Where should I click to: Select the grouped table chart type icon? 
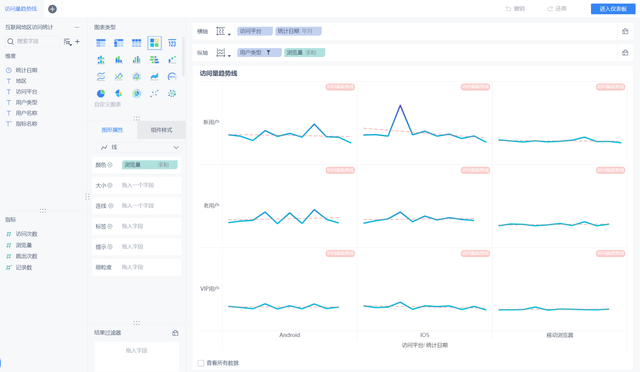point(101,43)
